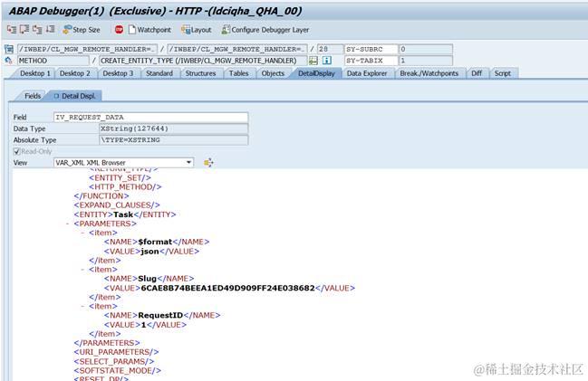The height and width of the screenshot is (381, 588).
Task: Collapse the item node containing $format
Action: [82, 233]
